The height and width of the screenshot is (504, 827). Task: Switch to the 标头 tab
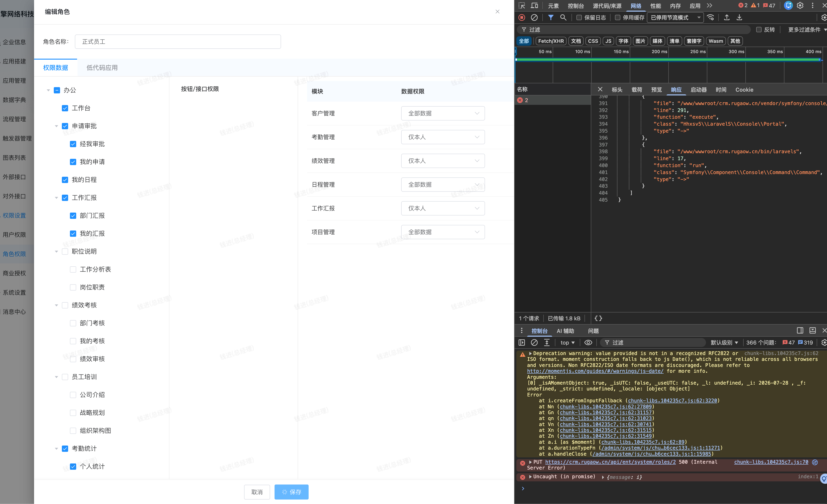[617, 90]
